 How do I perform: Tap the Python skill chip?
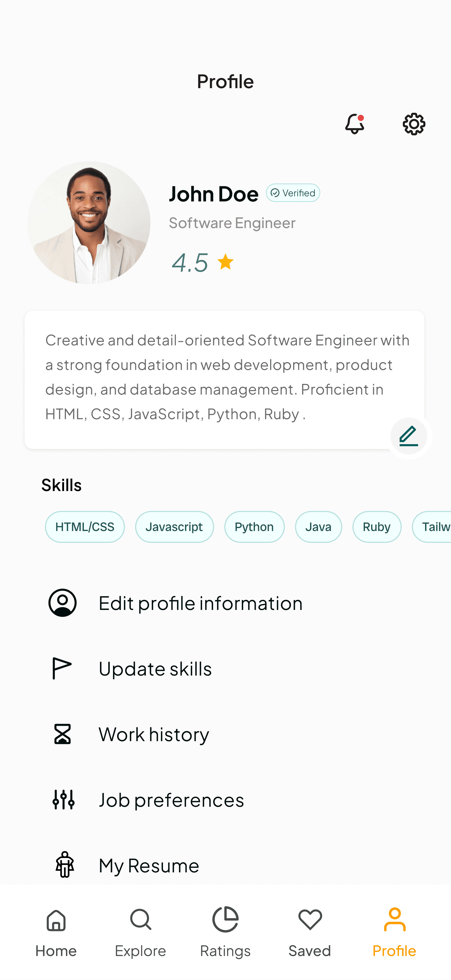[254, 527]
